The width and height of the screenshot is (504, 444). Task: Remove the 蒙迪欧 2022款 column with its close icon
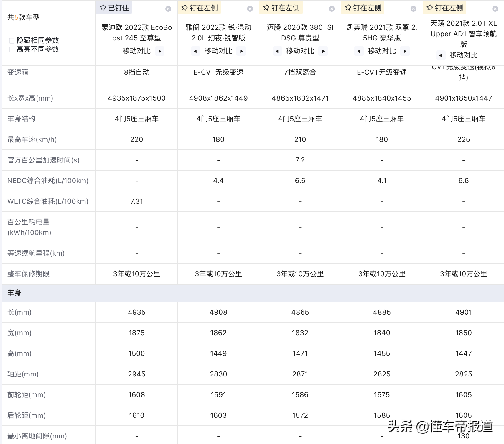(x=168, y=9)
